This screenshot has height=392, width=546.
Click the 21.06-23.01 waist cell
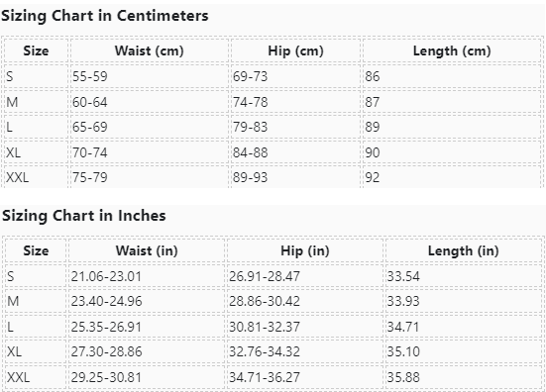pos(147,276)
